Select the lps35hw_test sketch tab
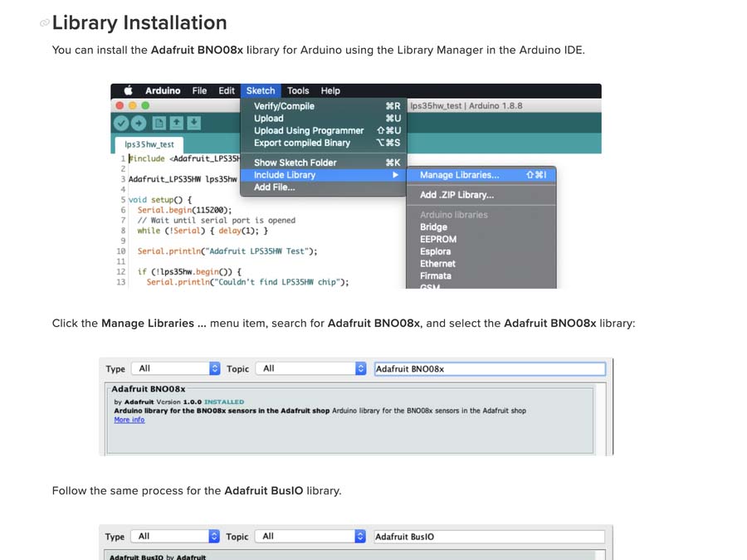The image size is (747, 560). 149,144
